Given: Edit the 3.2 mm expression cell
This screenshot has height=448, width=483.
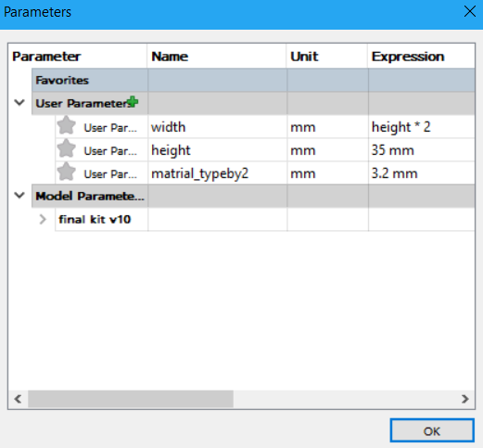Looking at the screenshot, I should pos(422,173).
